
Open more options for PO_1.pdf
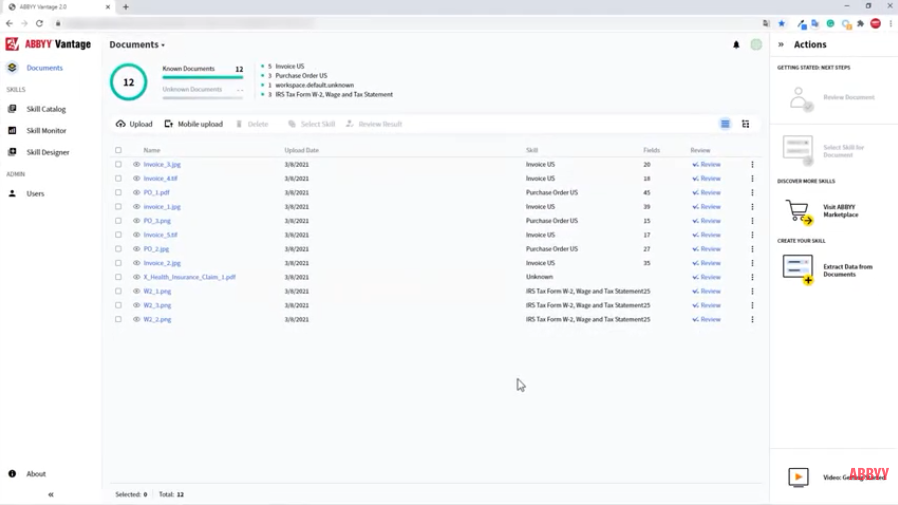point(753,192)
